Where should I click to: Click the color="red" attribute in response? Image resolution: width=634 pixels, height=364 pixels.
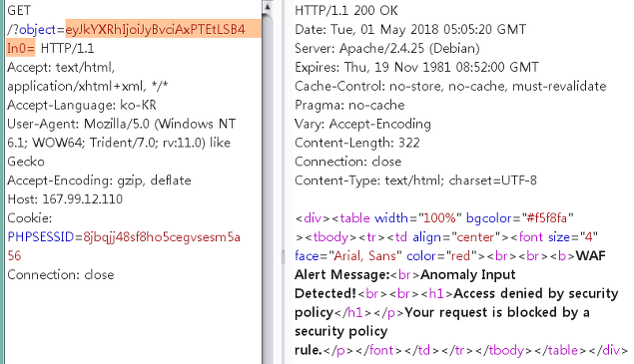pyautogui.click(x=442, y=255)
